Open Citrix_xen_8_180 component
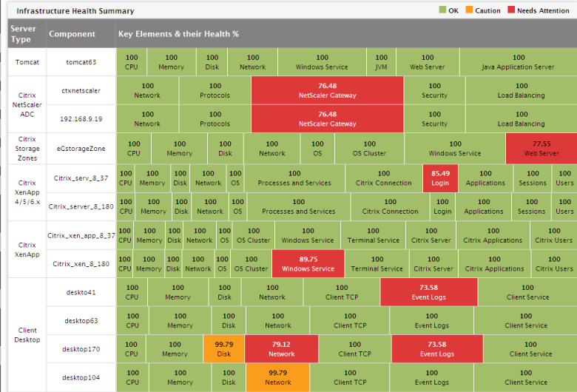 tap(81, 264)
